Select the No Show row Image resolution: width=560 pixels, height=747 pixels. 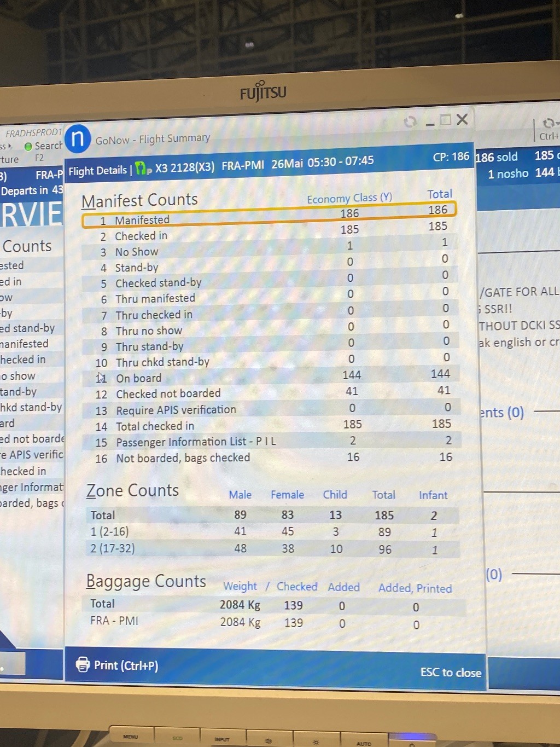point(268,250)
